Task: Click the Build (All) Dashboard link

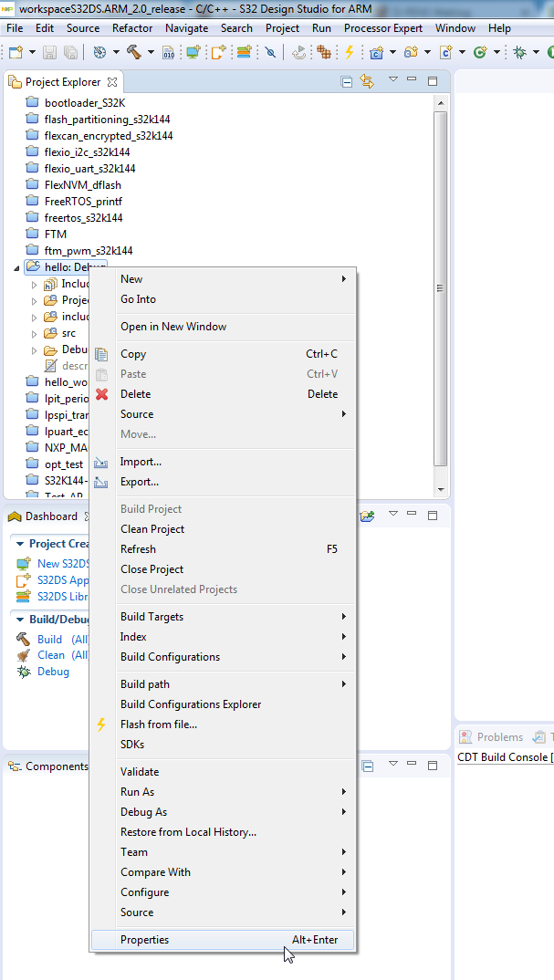Action: 63,640
